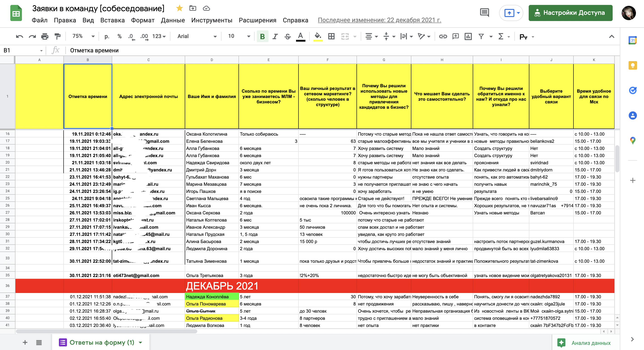Screen dimensions: 644x350
Task: Open text color picker
Action: (x=301, y=36)
